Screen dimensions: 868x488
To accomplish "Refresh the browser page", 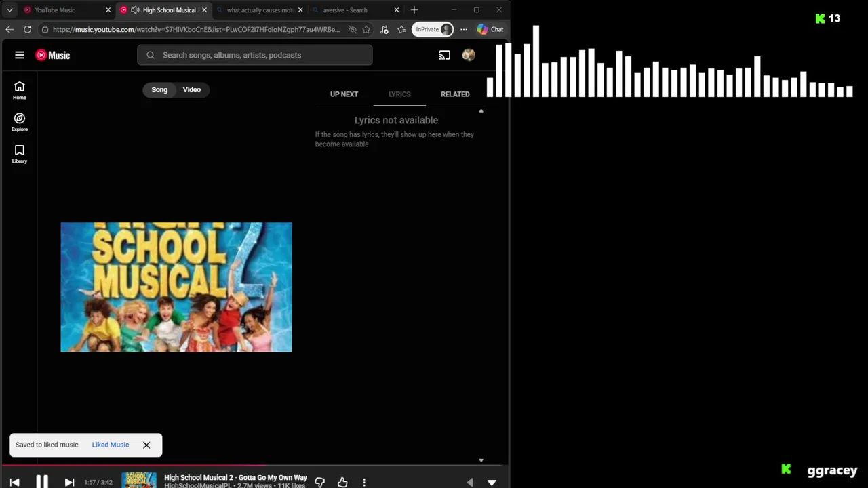I will coord(27,29).
